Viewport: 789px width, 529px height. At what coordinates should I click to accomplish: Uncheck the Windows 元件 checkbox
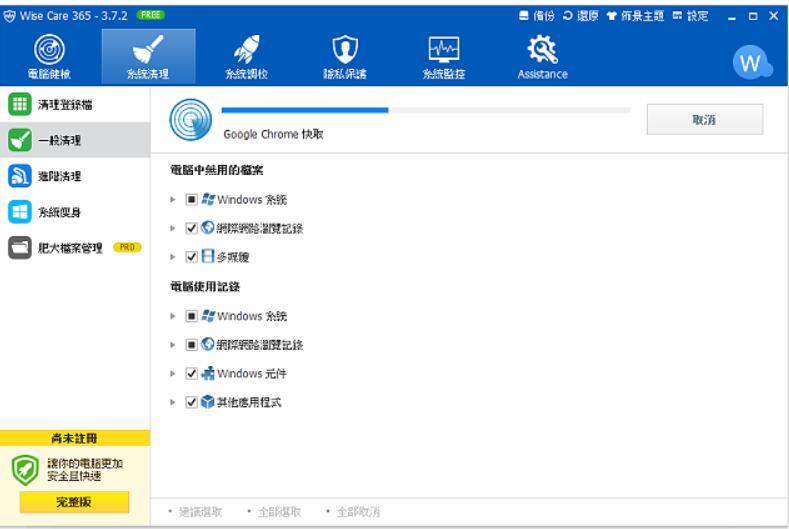click(191, 373)
